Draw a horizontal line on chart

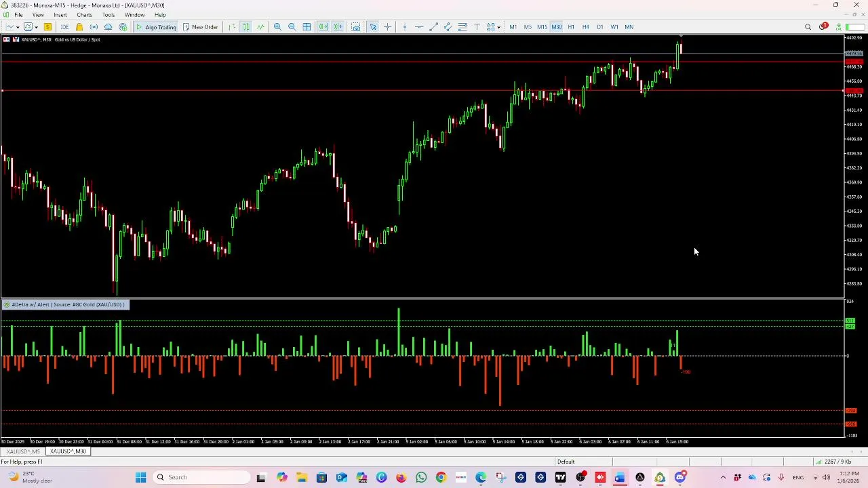(419, 27)
